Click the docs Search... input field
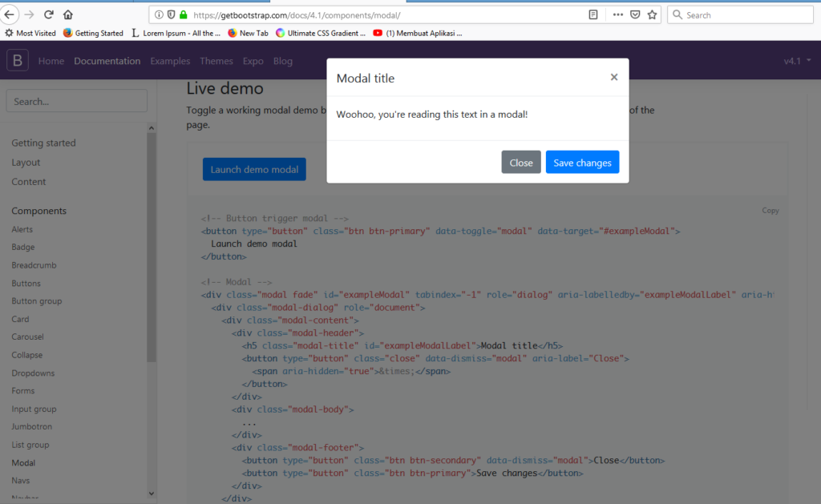The height and width of the screenshot is (504, 821). point(76,101)
